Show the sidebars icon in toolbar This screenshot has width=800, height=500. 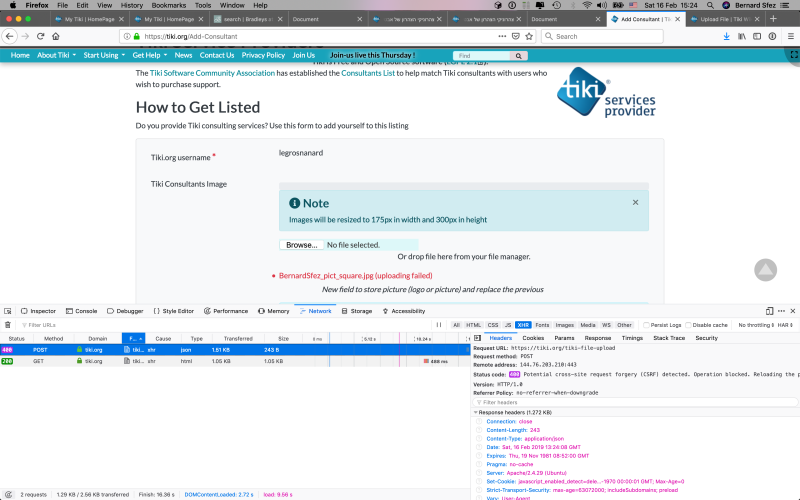coord(757,36)
